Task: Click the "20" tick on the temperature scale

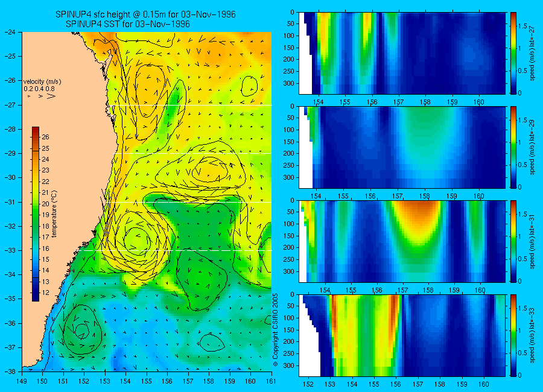Action: coord(45,204)
